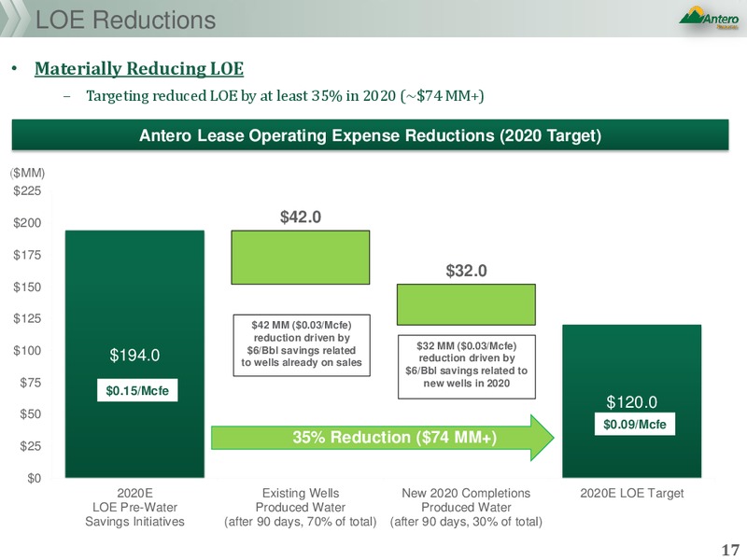Click the '$194.0' value in the dark bar

point(134,355)
